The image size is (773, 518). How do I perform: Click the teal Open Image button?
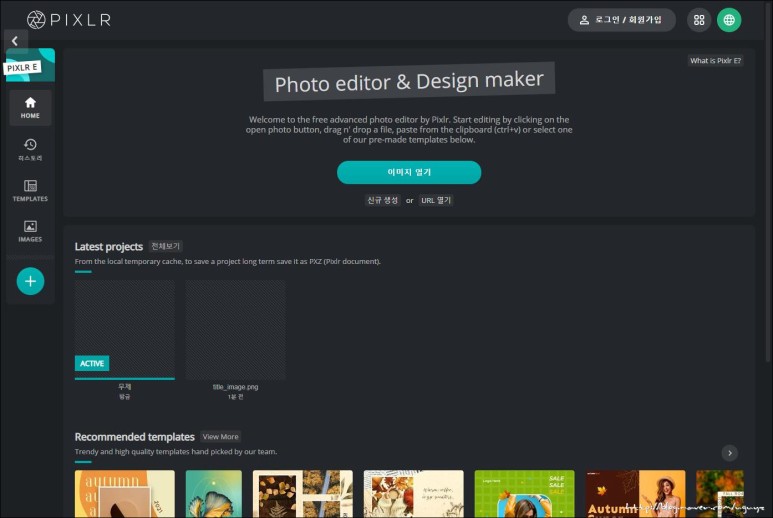pyautogui.click(x=409, y=172)
